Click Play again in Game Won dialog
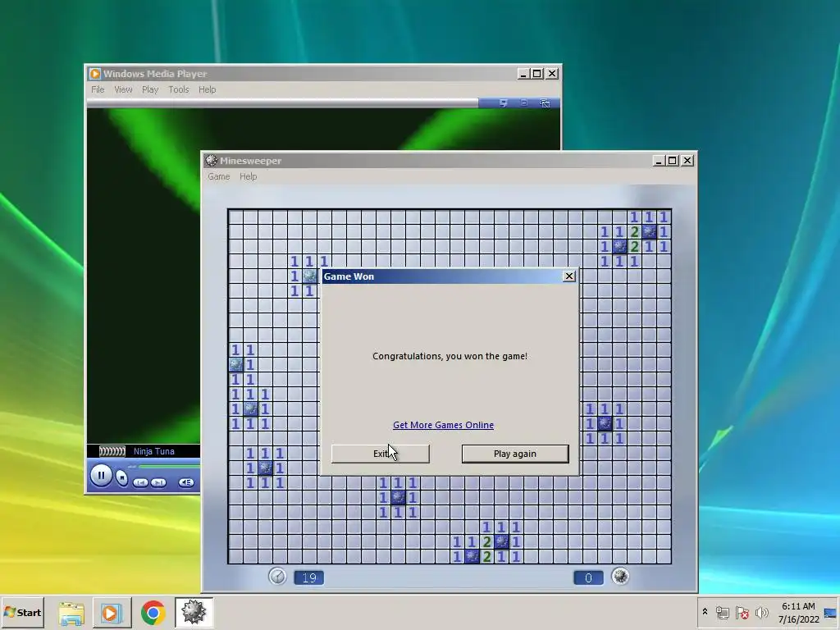 point(515,454)
